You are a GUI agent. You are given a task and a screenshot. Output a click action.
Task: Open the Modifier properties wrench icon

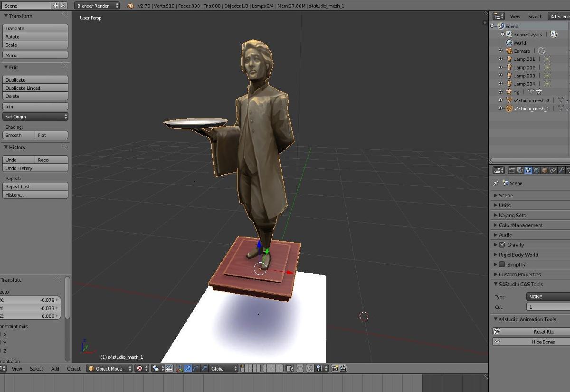[x=561, y=170]
